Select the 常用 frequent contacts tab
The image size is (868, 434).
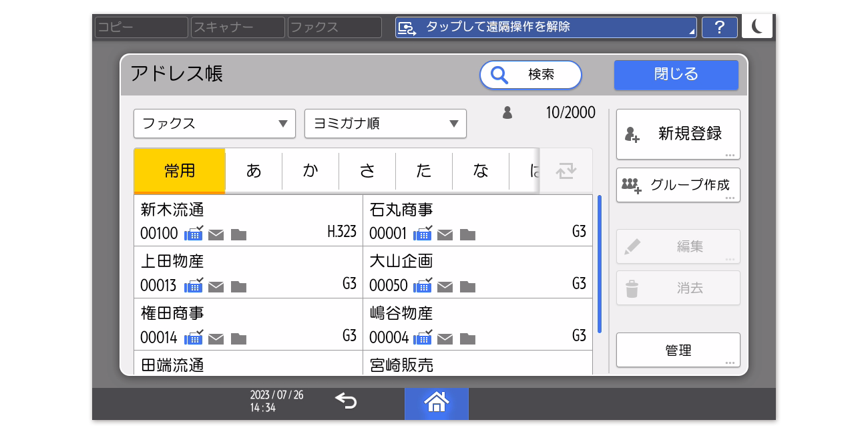pos(178,171)
